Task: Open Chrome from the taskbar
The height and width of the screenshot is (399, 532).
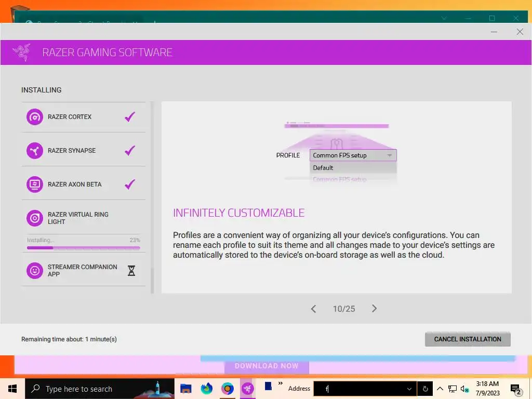Action: pos(228,389)
